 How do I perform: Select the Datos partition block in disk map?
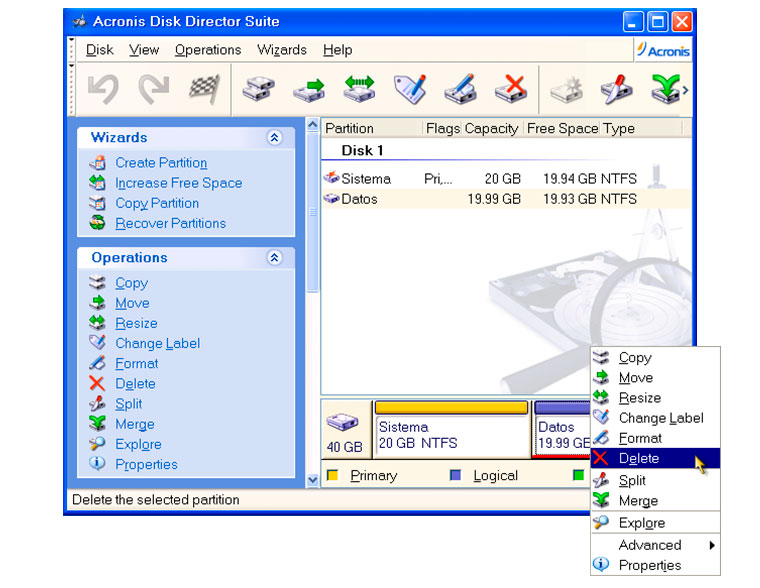(562, 429)
